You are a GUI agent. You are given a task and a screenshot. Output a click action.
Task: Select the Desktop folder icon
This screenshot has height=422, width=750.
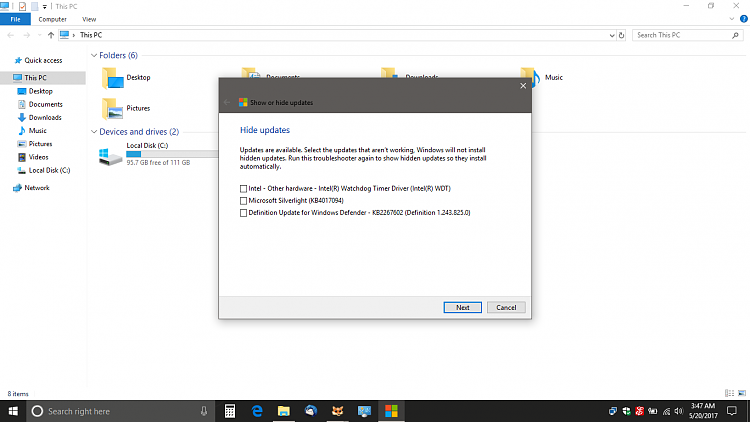[112, 78]
